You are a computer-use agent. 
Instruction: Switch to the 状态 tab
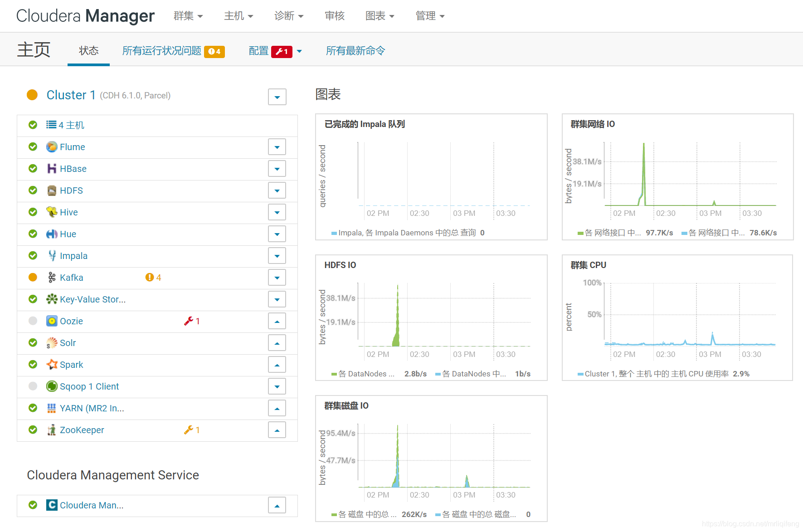(x=88, y=50)
